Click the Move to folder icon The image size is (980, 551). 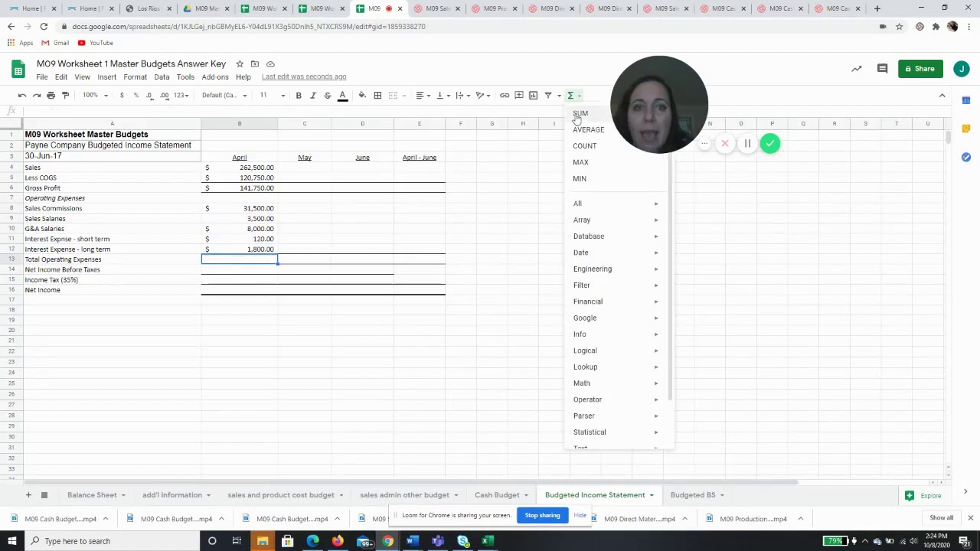pos(255,64)
